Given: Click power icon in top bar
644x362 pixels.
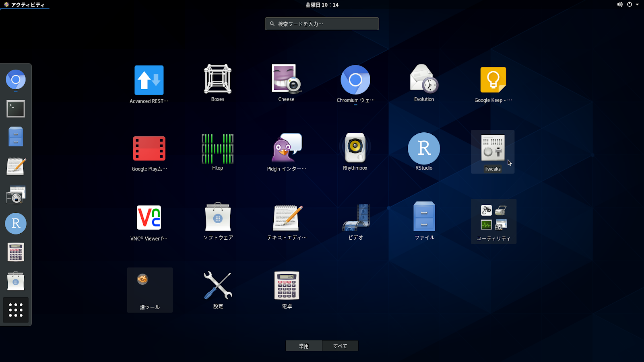Looking at the screenshot, I should click(x=630, y=4).
